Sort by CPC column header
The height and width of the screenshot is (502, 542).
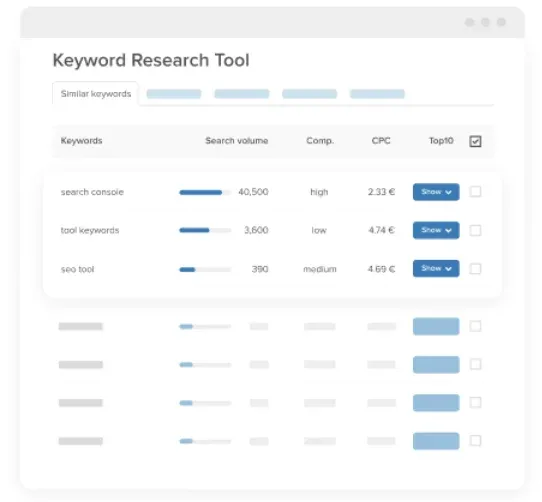(381, 141)
